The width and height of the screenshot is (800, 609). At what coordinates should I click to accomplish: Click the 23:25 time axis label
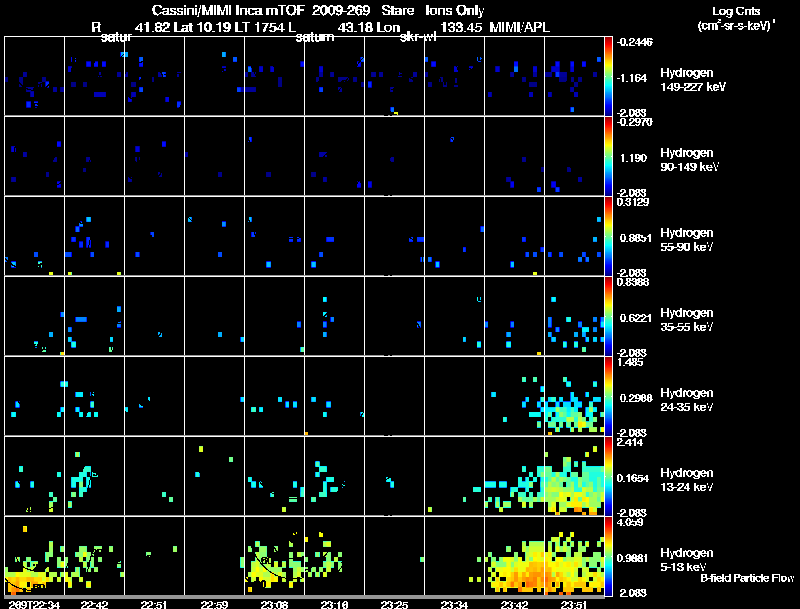394,604
